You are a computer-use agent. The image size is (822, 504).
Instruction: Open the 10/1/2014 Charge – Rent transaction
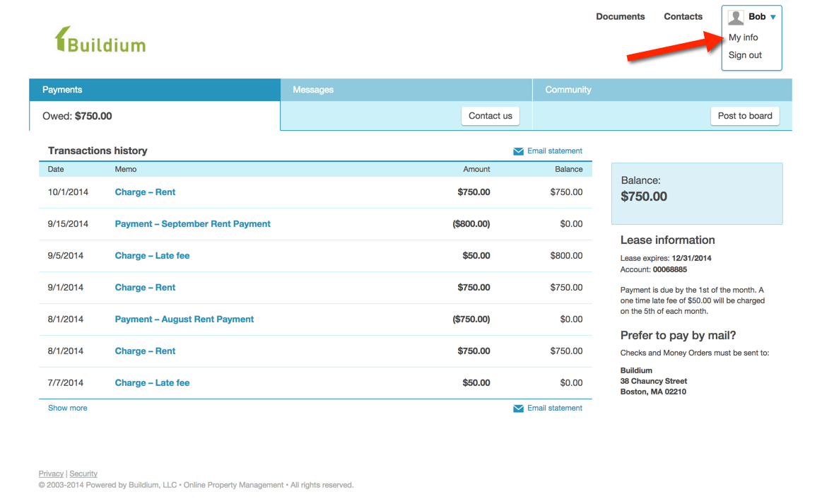(145, 192)
